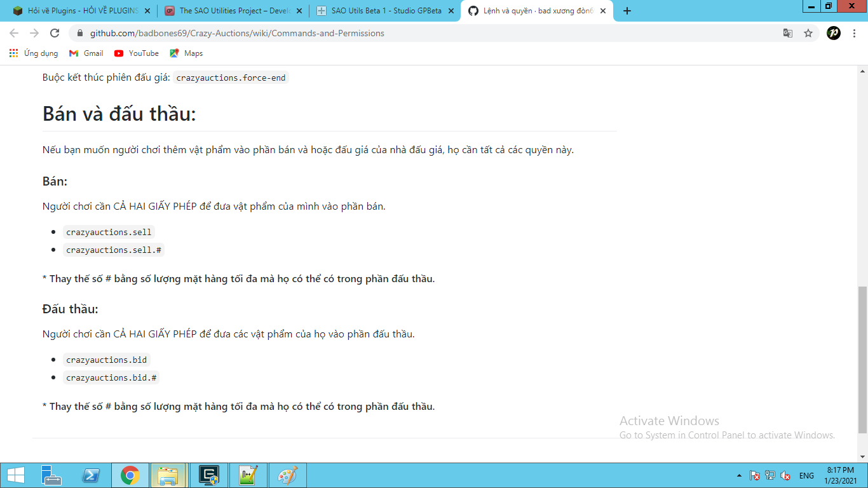Open the clock showing 8:17 PM
The width and height of the screenshot is (868, 488).
pos(839,475)
